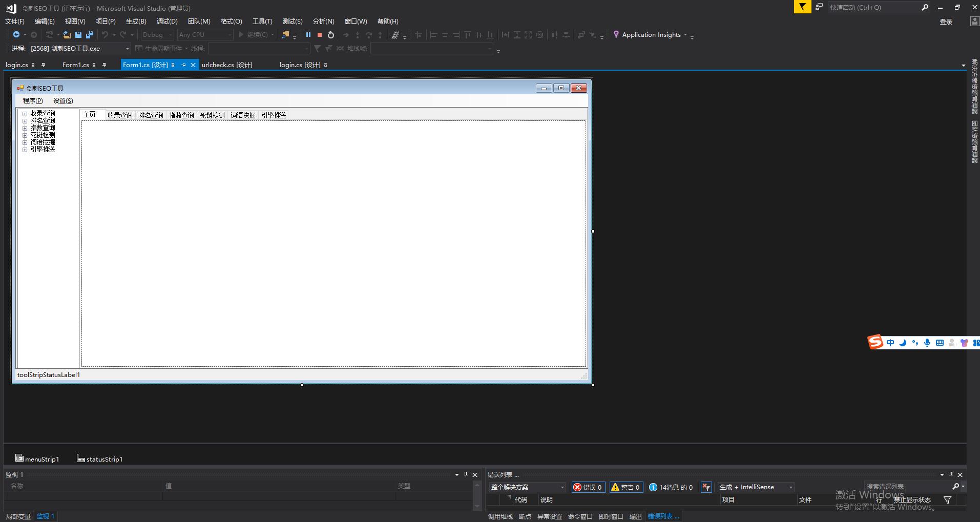
Task: Select the 词语挖掘 tab in the form
Action: pyautogui.click(x=243, y=115)
